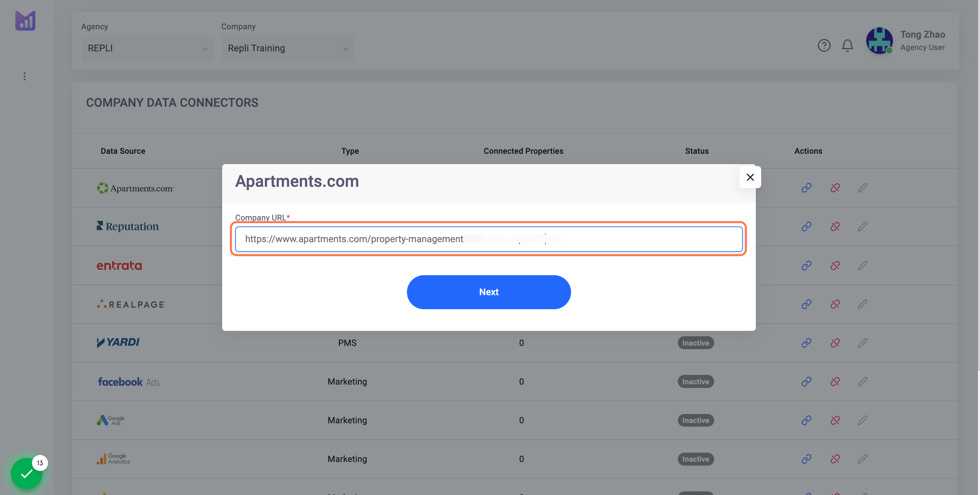This screenshot has height=495, width=980.
Task: Open the green checklist widget with 13 badge
Action: [x=27, y=473]
